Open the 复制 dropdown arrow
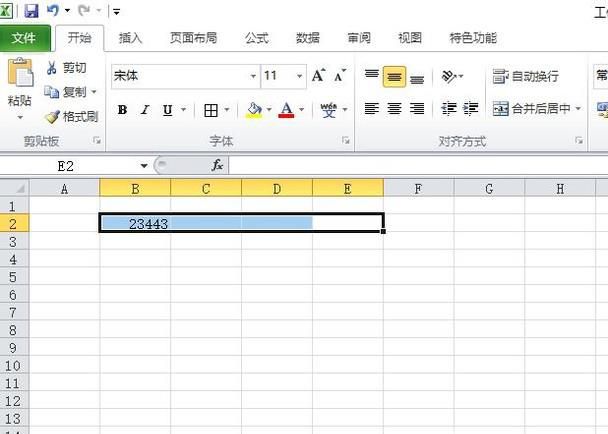The image size is (608, 434). (x=93, y=92)
